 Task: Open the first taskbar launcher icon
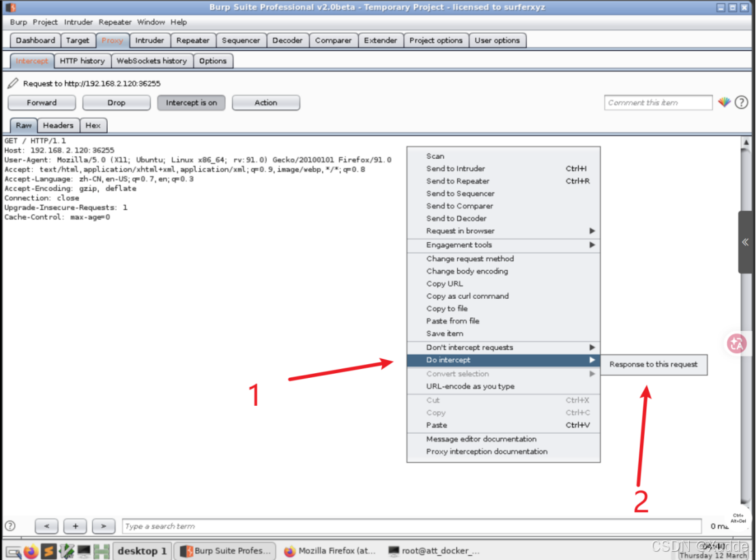(14, 552)
